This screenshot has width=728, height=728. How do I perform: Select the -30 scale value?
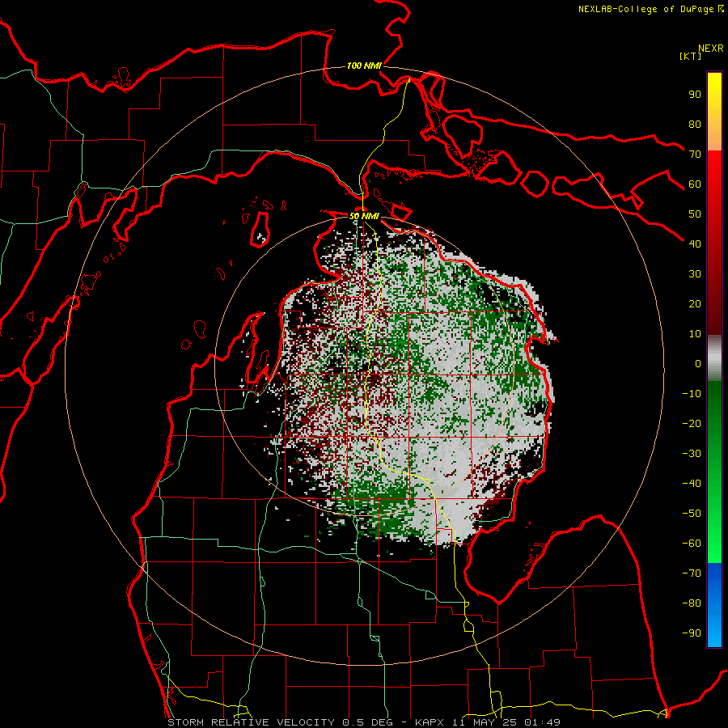point(692,454)
